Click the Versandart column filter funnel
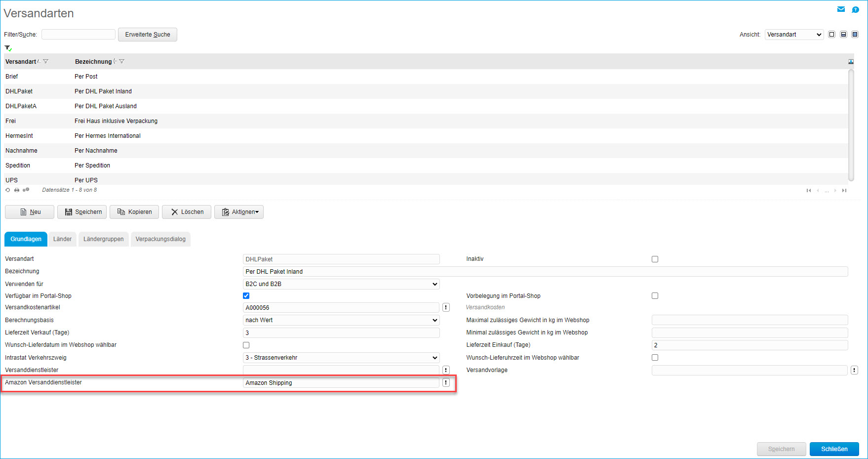This screenshot has height=459, width=868. pos(46,62)
